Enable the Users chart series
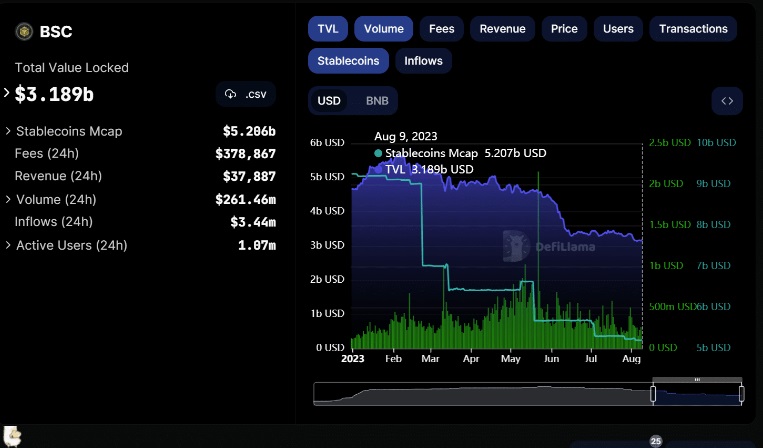 point(618,29)
